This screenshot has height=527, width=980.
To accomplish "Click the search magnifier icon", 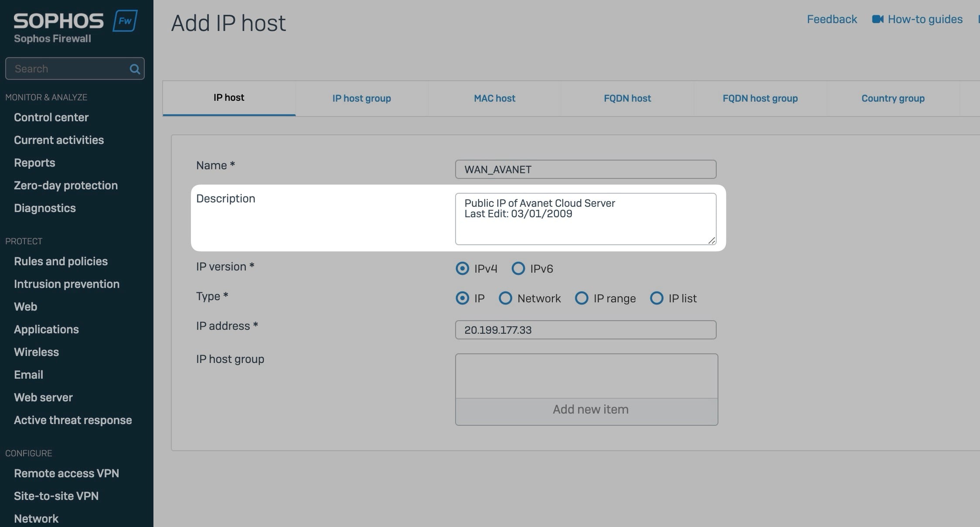I will tap(135, 69).
